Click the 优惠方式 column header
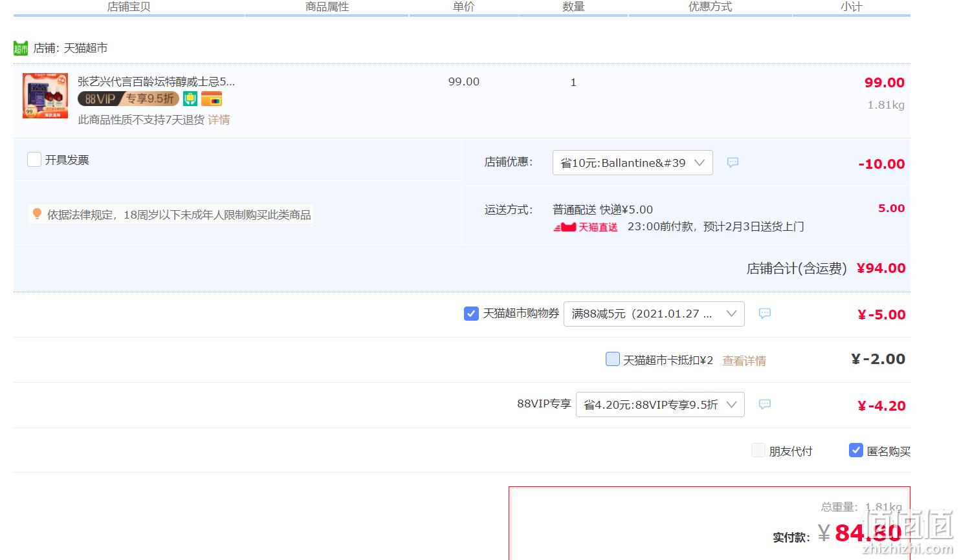The width and height of the screenshot is (959, 560). 710,6
